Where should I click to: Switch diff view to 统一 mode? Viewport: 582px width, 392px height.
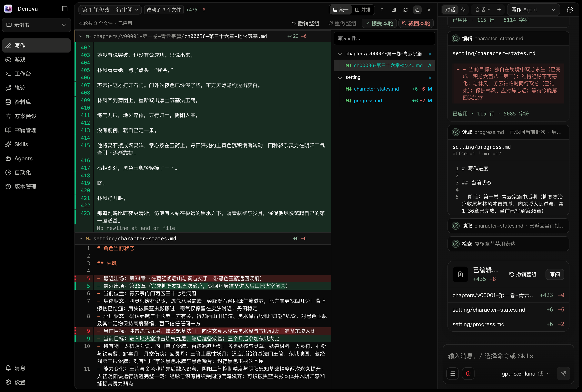(x=341, y=10)
